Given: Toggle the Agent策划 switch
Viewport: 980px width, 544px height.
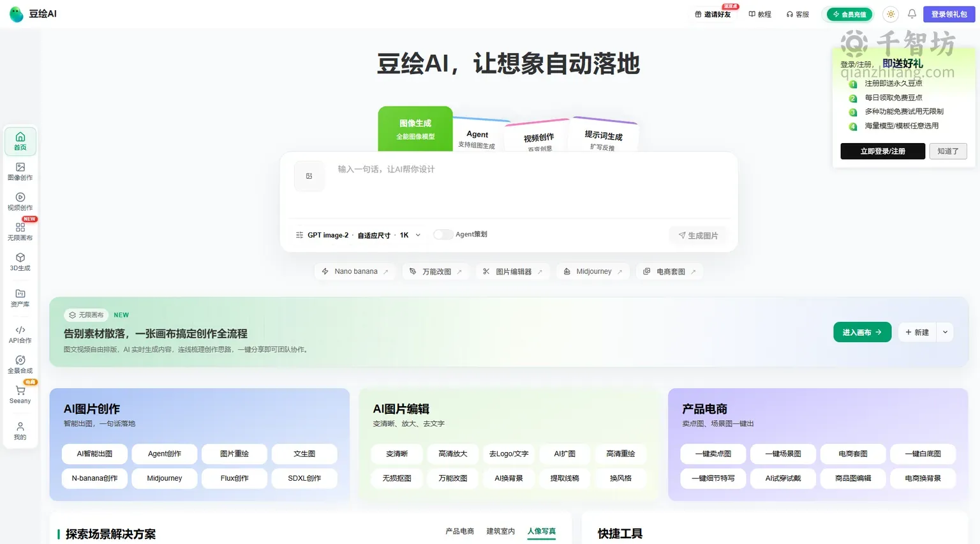Looking at the screenshot, I should click(443, 234).
